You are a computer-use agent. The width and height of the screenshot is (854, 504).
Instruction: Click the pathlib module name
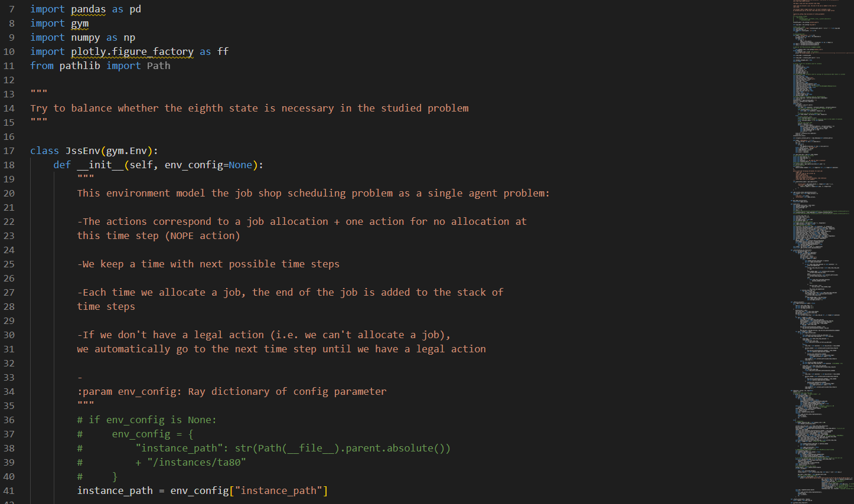(x=80, y=66)
